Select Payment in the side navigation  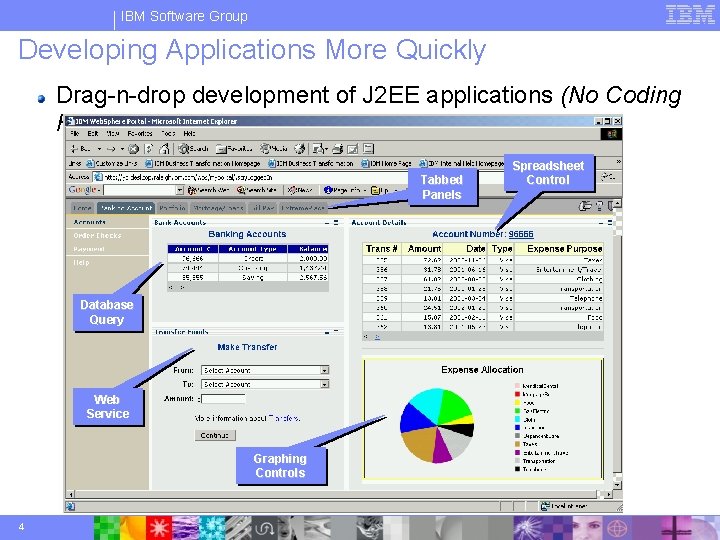pyautogui.click(x=89, y=249)
